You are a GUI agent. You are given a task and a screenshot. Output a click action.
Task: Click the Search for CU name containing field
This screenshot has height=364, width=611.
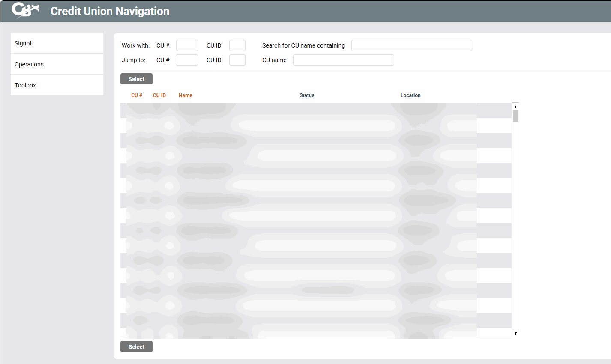pyautogui.click(x=411, y=45)
